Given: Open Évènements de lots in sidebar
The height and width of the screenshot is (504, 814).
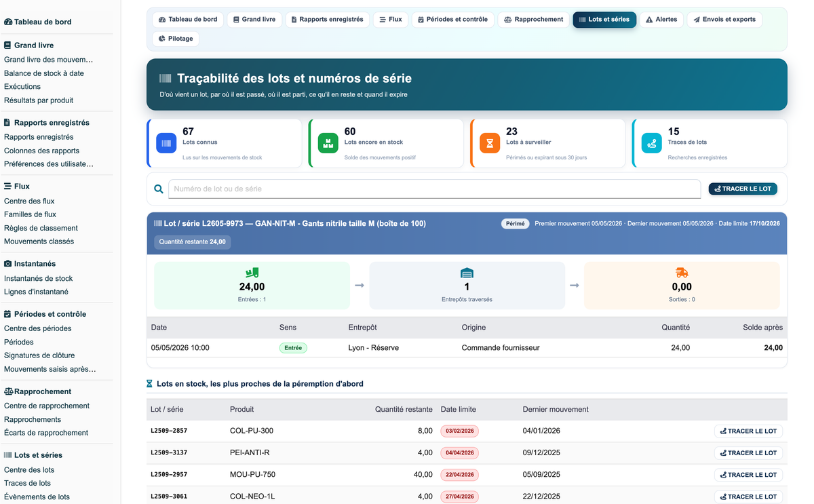Looking at the screenshot, I should click(37, 497).
